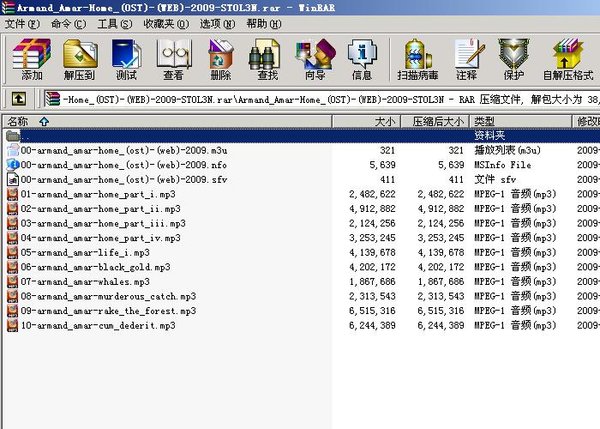The width and height of the screenshot is (600, 429).
Task: Open the 命令(C) menu
Action: click(x=68, y=24)
